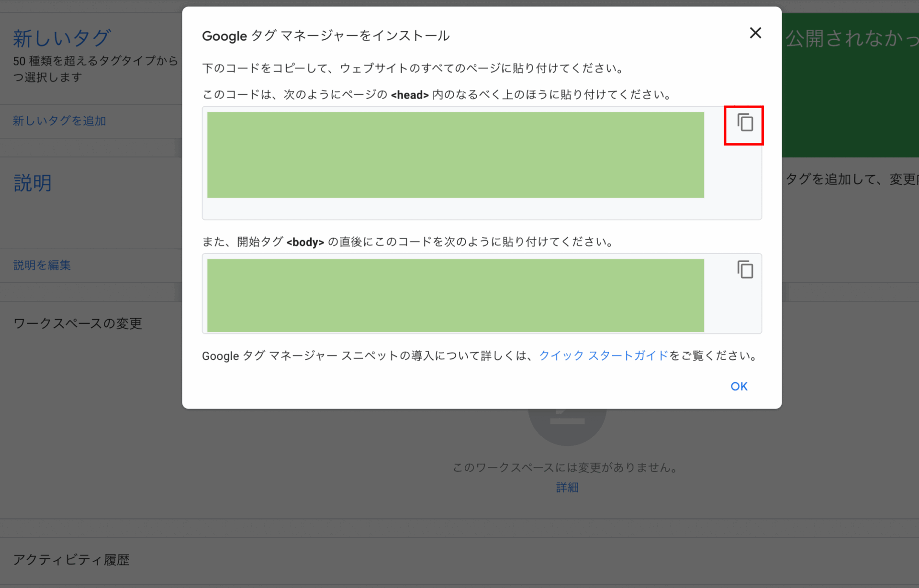Confirm dialog with OK button
The image size is (919, 588).
point(739,387)
